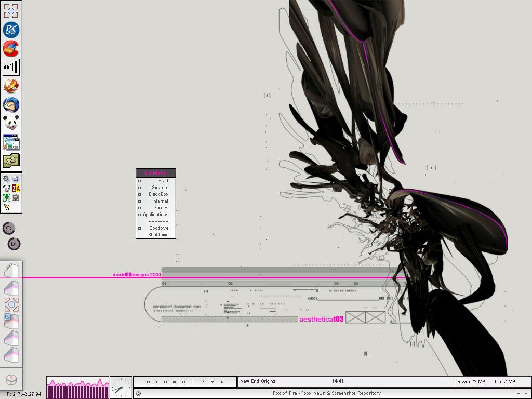Click the analog clock widget
Screen dimensions: 532x399
[x=121, y=388]
